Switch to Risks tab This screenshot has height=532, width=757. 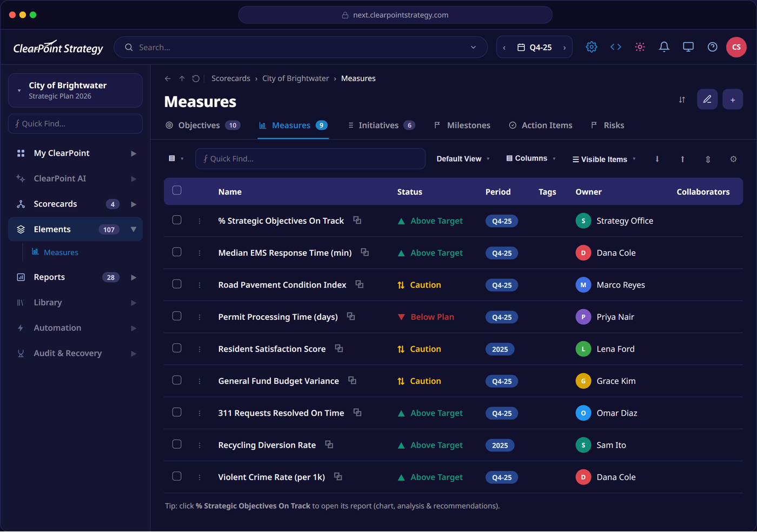pyautogui.click(x=608, y=125)
